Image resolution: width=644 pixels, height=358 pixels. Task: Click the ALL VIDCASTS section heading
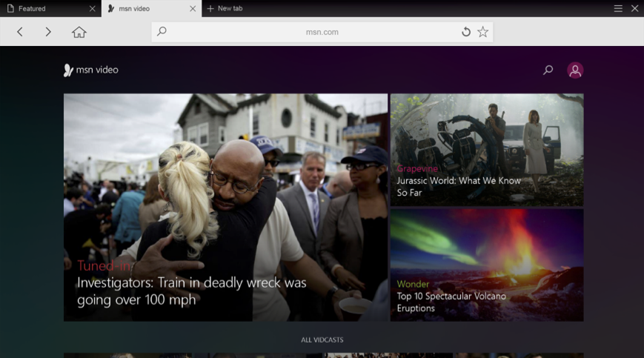click(x=322, y=340)
